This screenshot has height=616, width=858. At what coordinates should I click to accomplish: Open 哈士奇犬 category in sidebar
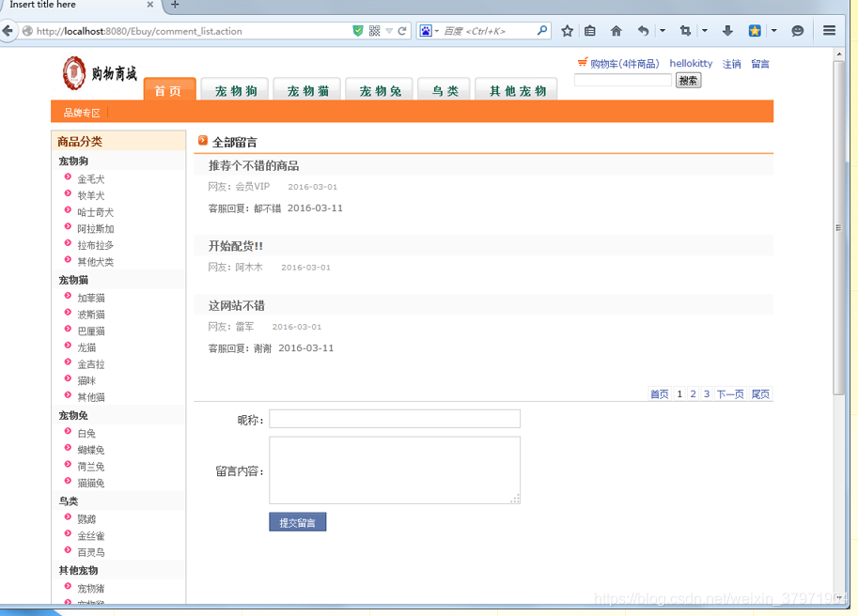(x=95, y=212)
